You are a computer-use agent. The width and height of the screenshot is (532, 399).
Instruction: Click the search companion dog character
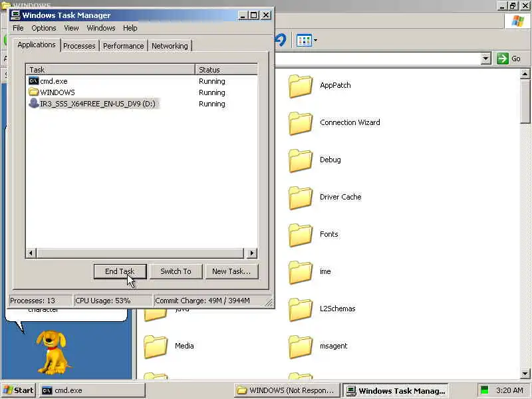pos(52,352)
